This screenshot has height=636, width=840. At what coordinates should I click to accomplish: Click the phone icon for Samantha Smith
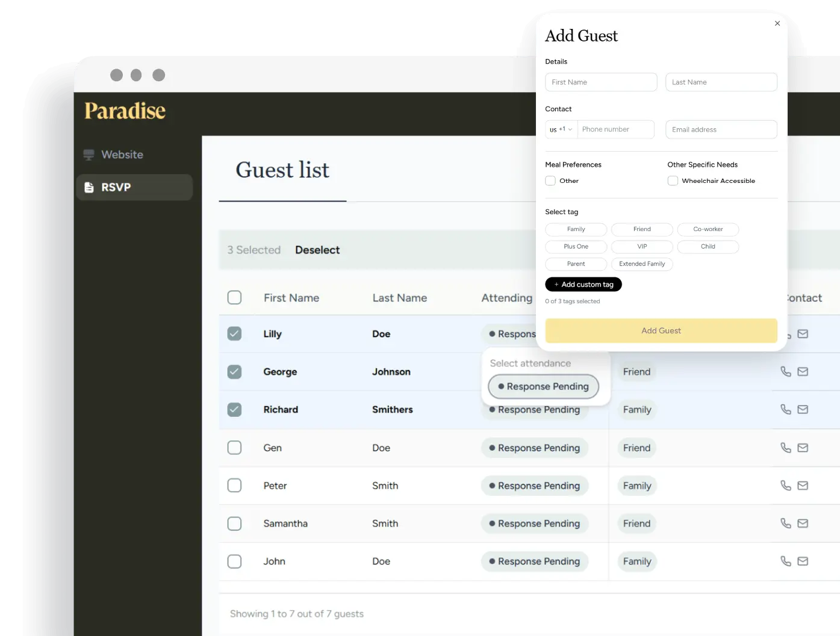[786, 523]
